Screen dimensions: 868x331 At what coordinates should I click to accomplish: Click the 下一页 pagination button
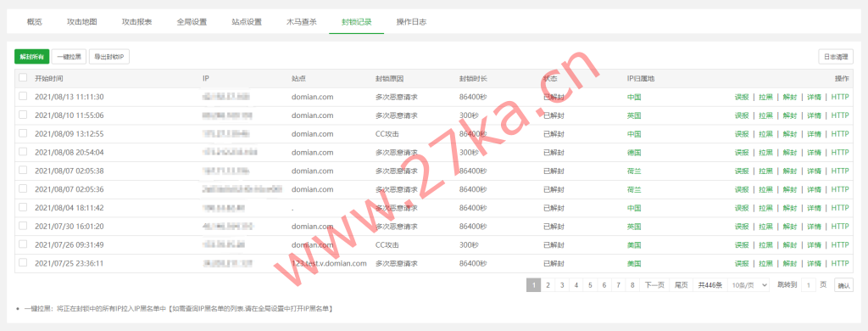[654, 285]
